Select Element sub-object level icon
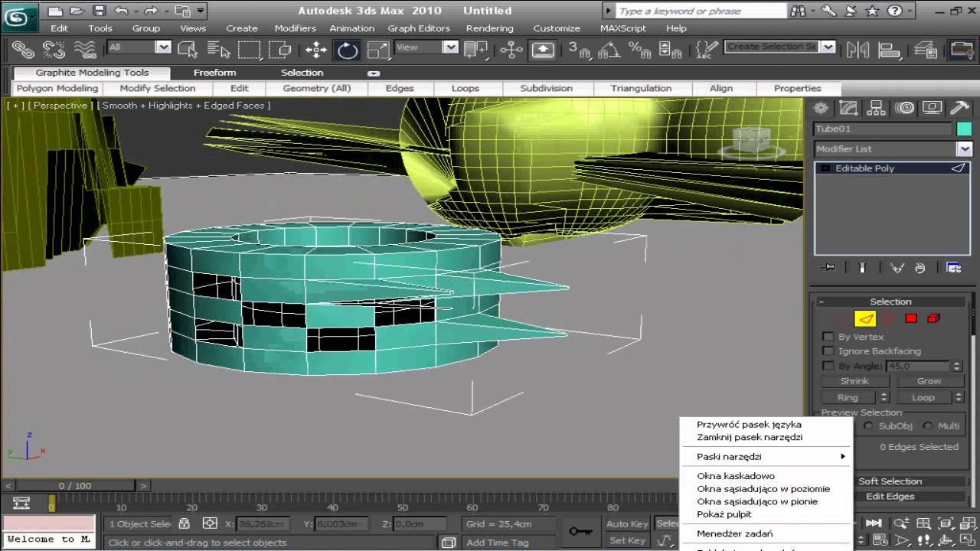This screenshot has width=980, height=551. pyautogui.click(x=933, y=318)
